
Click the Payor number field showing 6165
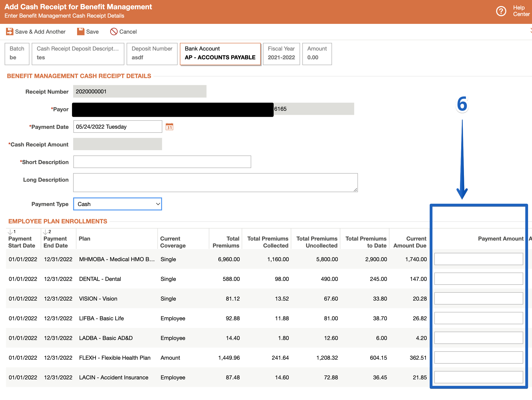314,109
